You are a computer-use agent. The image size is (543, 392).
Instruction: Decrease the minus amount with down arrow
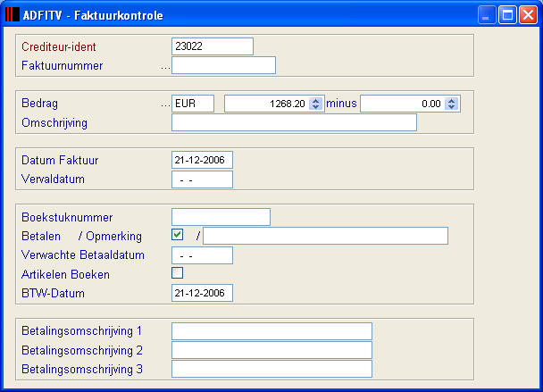click(451, 106)
